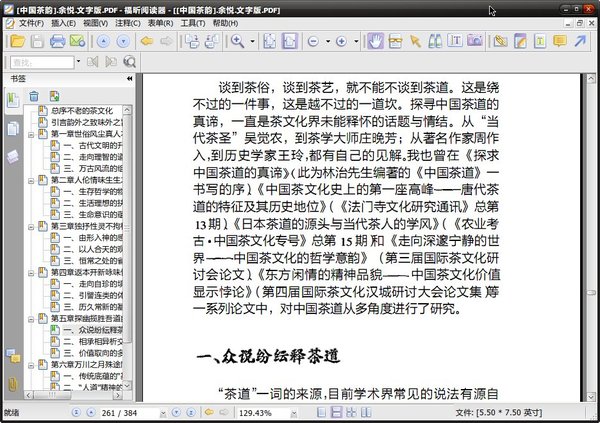Viewport: 600px width, 423px height.
Task: Click the yellow previous view arrow in toolbar
Action: 147,41
